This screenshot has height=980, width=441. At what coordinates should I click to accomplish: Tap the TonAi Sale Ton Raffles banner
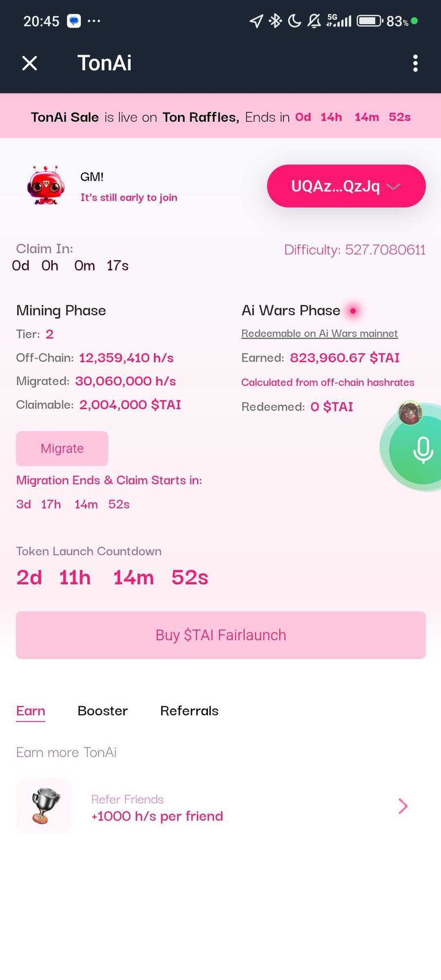220,117
